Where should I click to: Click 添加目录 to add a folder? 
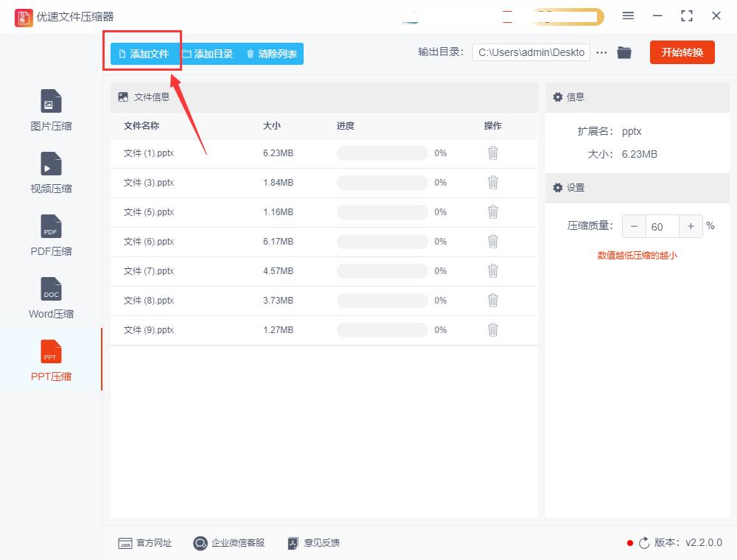pyautogui.click(x=208, y=52)
